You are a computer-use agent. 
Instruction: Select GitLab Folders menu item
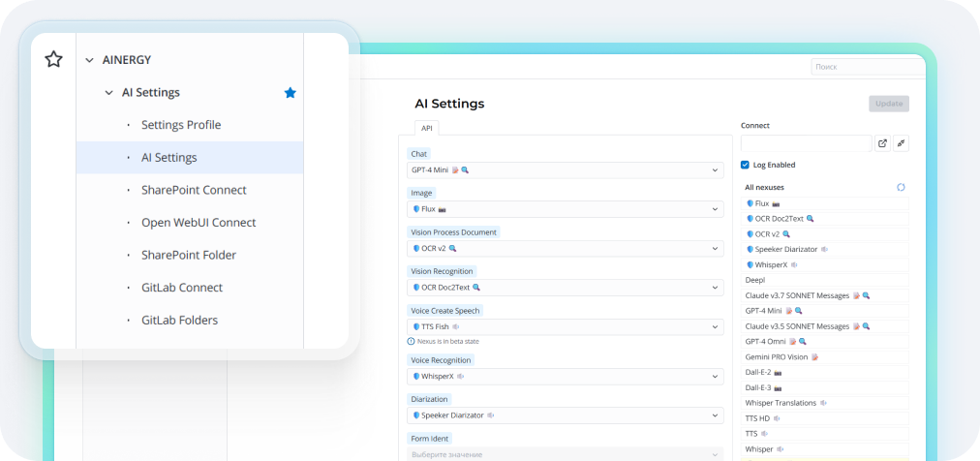(x=179, y=320)
